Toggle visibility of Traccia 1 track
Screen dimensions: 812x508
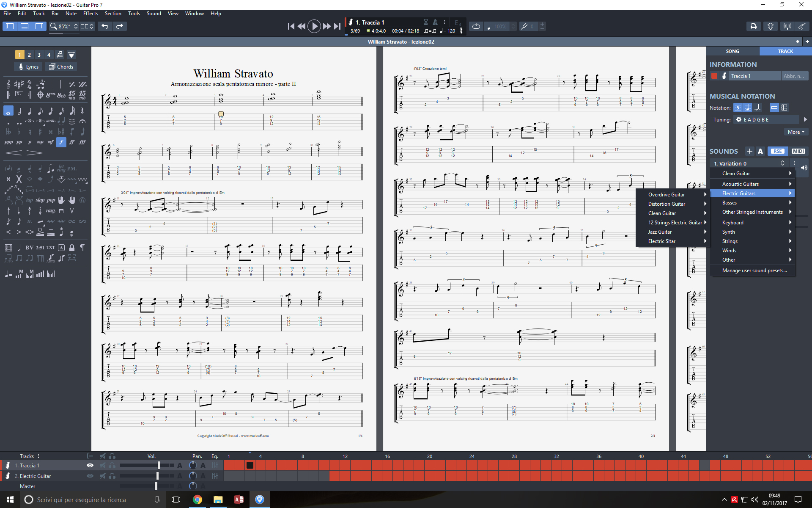pos(90,465)
